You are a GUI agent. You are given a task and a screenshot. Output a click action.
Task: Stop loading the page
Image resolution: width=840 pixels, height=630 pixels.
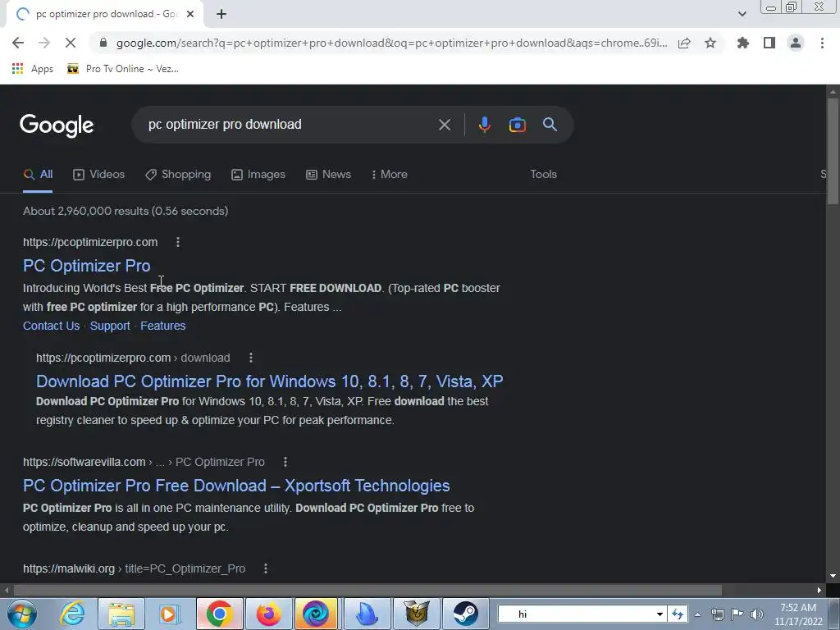pyautogui.click(x=71, y=43)
